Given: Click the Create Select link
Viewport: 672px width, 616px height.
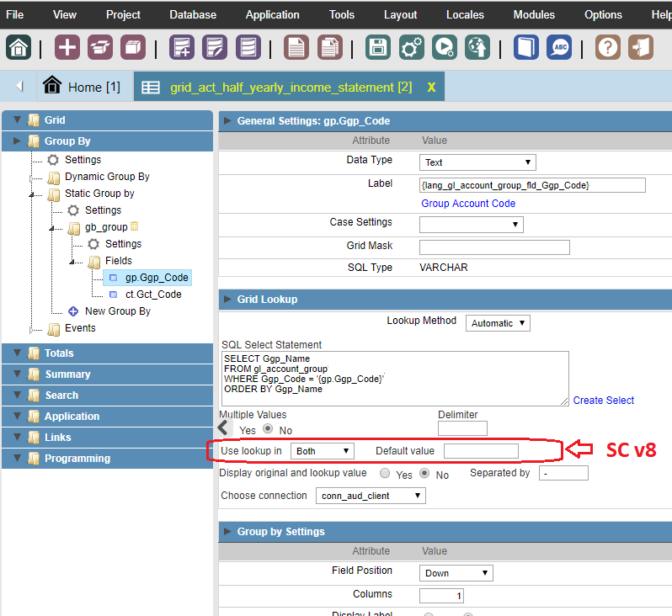Looking at the screenshot, I should [x=604, y=400].
